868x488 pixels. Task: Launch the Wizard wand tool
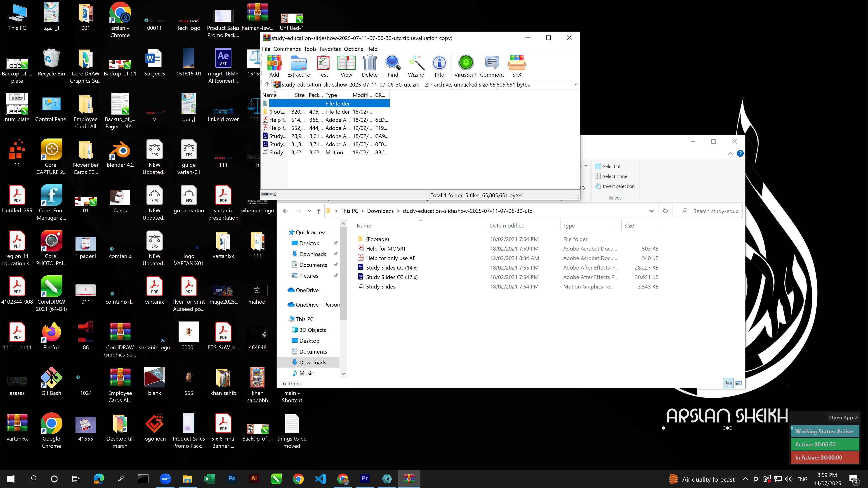point(416,66)
